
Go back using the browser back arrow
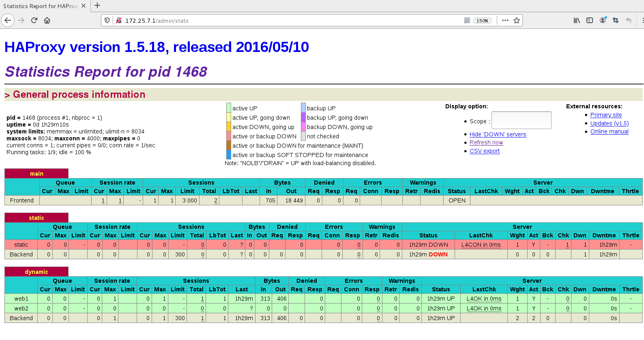click(x=8, y=20)
